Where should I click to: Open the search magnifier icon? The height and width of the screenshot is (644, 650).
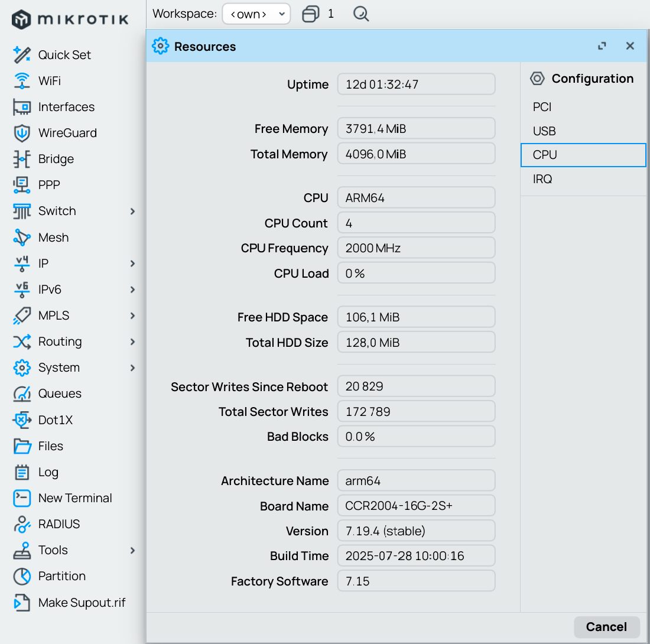click(360, 14)
